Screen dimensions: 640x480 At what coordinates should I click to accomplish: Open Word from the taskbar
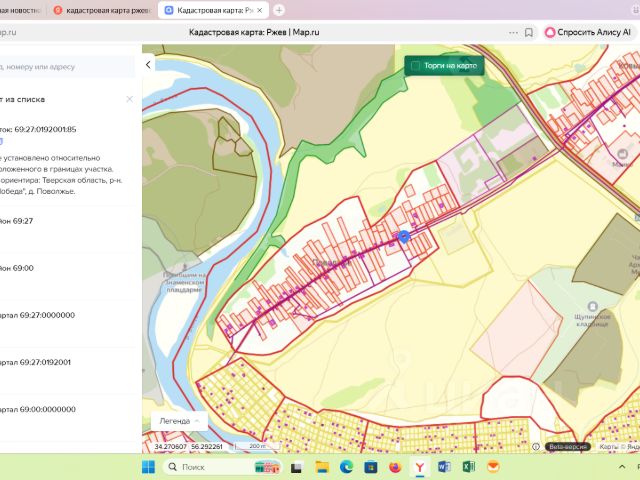coord(444,467)
